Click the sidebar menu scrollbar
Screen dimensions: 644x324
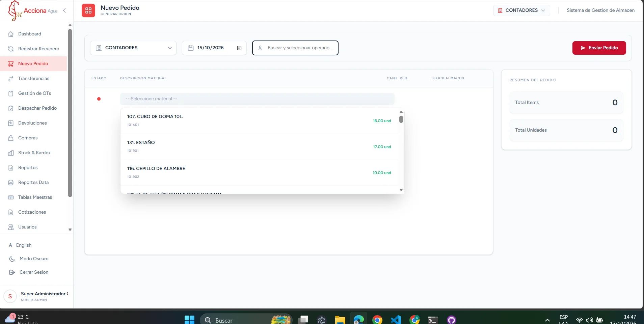point(70,113)
